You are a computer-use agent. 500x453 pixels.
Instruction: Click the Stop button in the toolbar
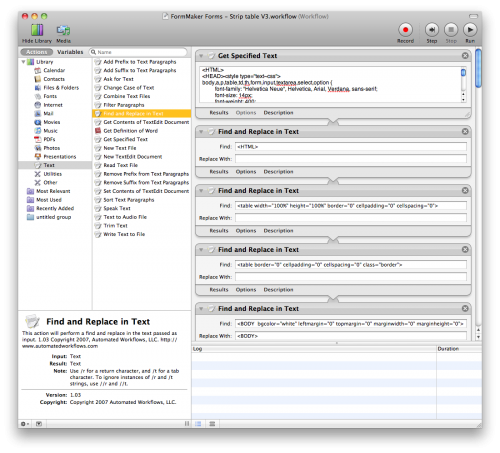(451, 30)
